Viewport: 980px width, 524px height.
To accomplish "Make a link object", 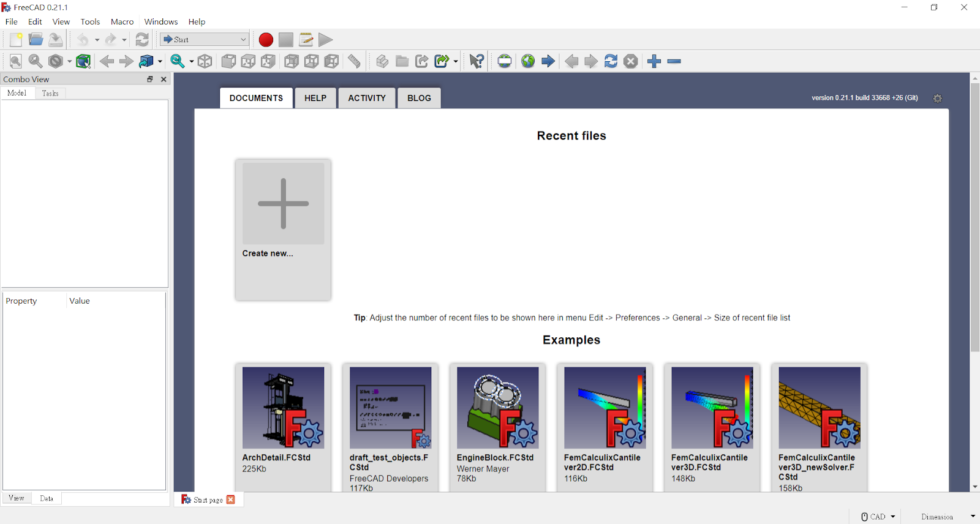I will click(x=421, y=61).
